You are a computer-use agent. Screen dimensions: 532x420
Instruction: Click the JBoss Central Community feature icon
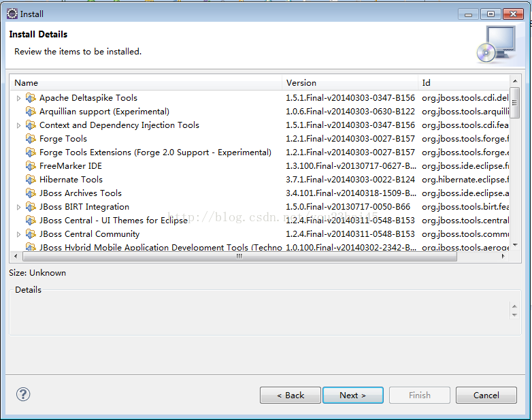[31, 234]
